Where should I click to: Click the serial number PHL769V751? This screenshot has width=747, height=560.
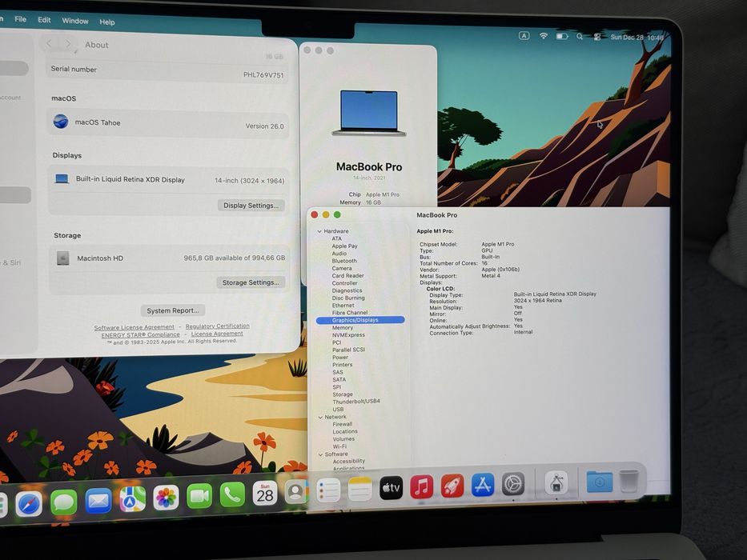(x=263, y=74)
